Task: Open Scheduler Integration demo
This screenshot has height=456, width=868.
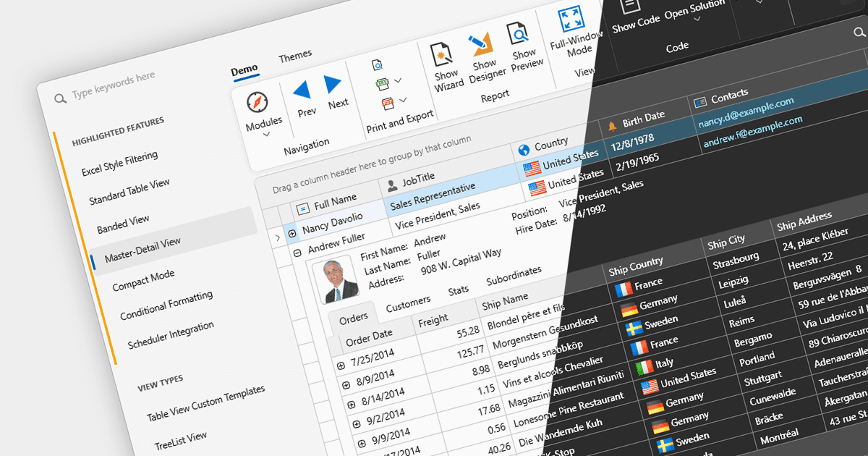Action: click(x=171, y=335)
